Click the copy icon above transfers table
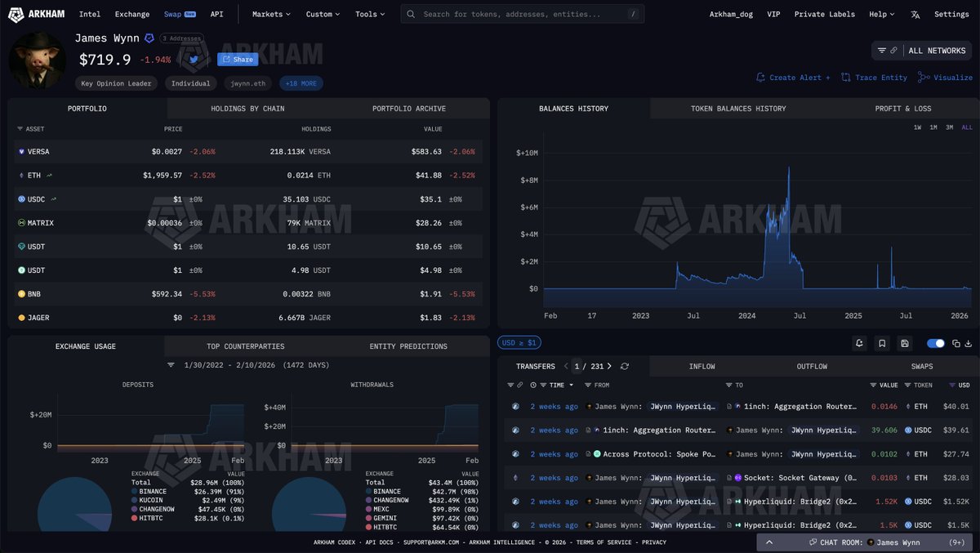This screenshot has width=980, height=553. [956, 343]
